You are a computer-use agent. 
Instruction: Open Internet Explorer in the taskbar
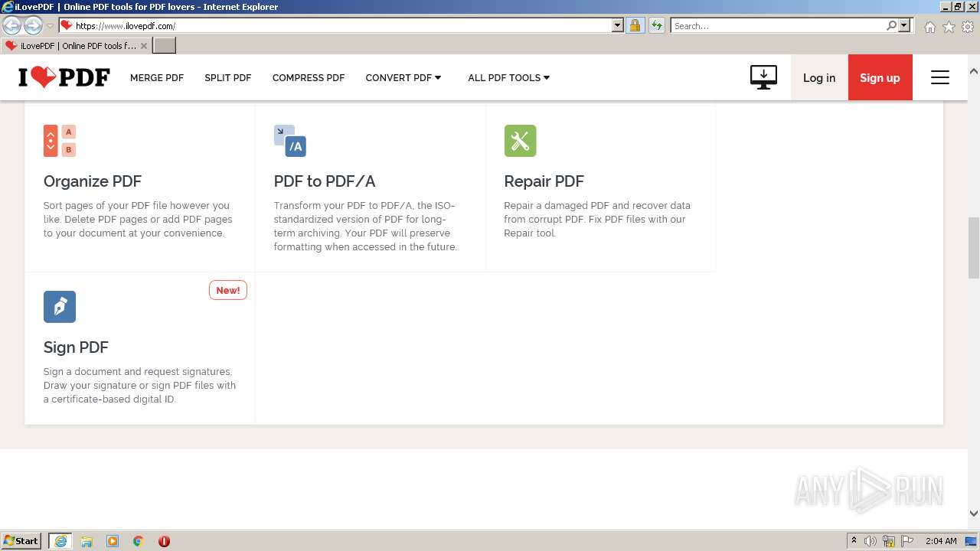coord(60,541)
